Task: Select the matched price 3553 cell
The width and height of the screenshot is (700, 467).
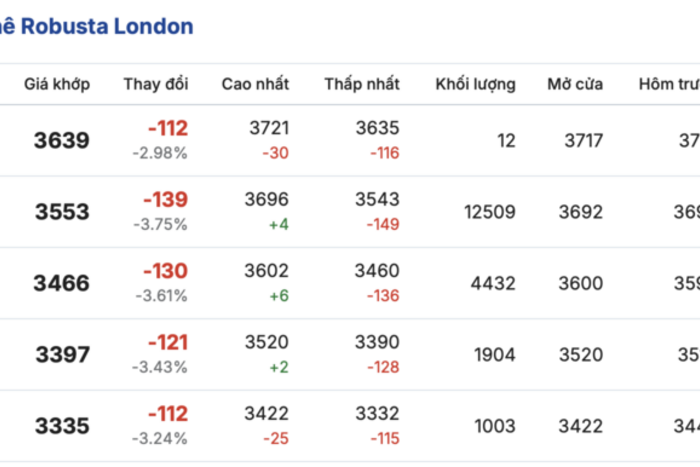Action: click(62, 212)
